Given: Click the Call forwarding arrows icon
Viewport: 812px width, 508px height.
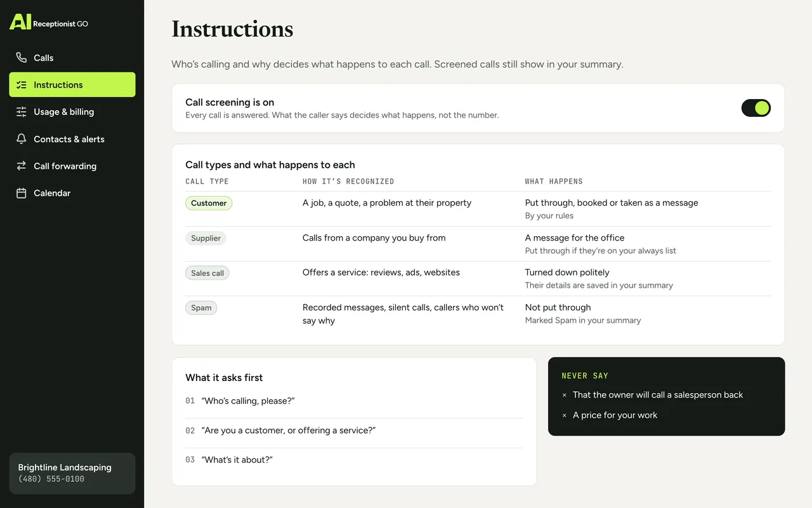Looking at the screenshot, I should point(22,166).
